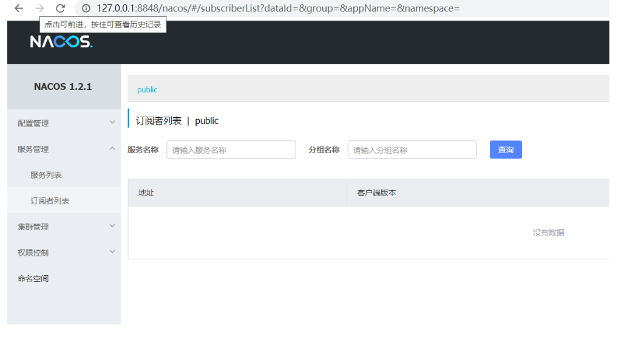Select 订阅者列表 in the sidebar

coord(64,200)
